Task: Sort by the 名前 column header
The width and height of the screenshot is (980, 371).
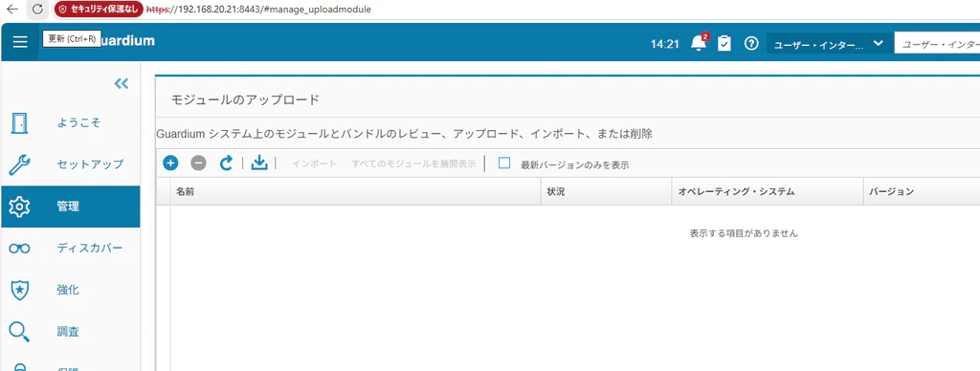Action: point(355,192)
